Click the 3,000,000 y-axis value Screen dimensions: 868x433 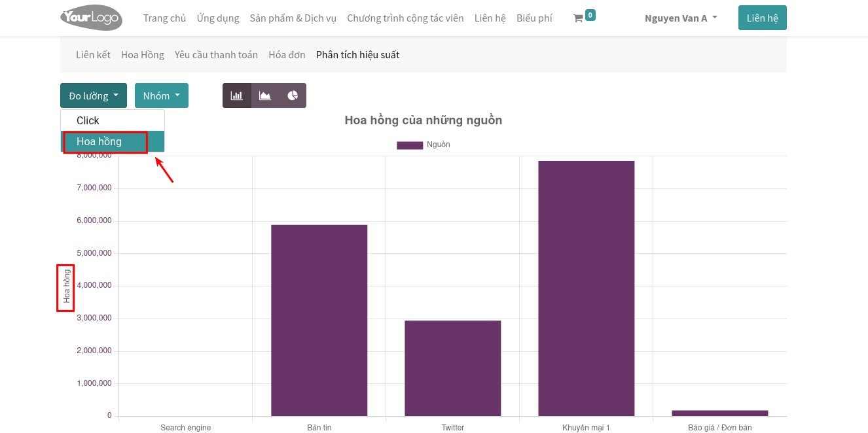pyautogui.click(x=94, y=319)
